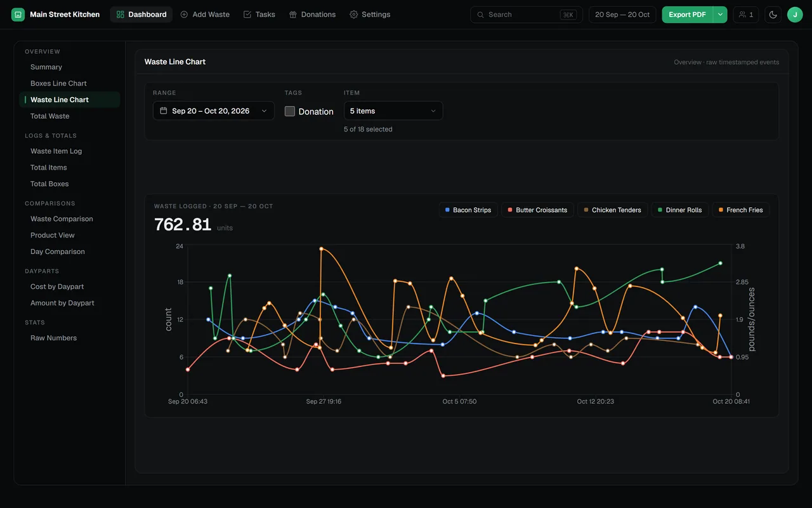Image resolution: width=812 pixels, height=508 pixels.
Task: Toggle French Fries legend series
Action: coord(741,210)
